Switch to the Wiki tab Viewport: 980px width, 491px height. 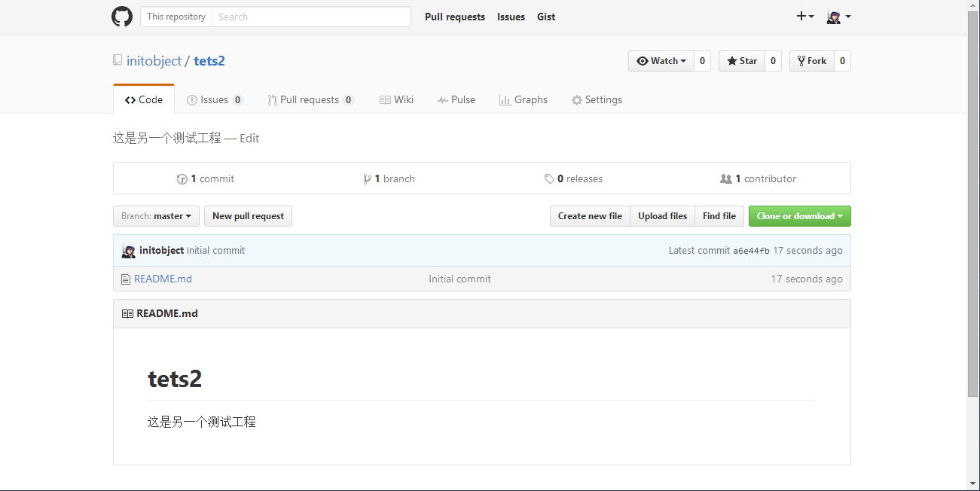click(396, 99)
